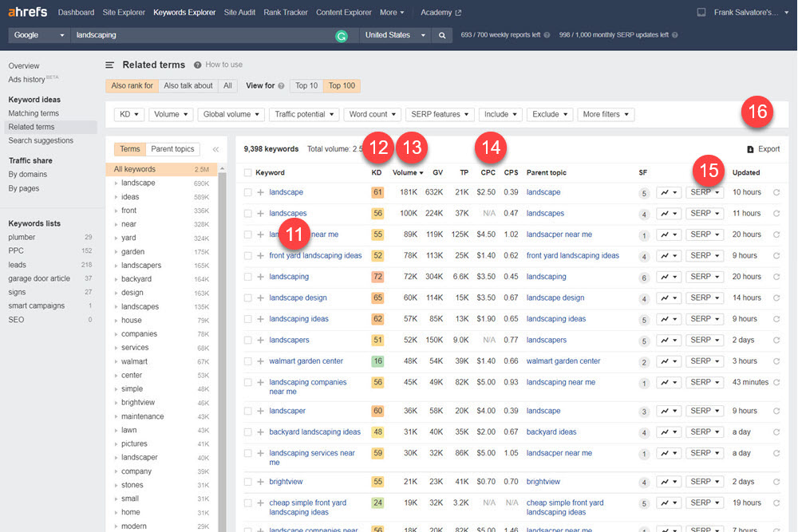Click the help icon next to View for

click(281, 86)
